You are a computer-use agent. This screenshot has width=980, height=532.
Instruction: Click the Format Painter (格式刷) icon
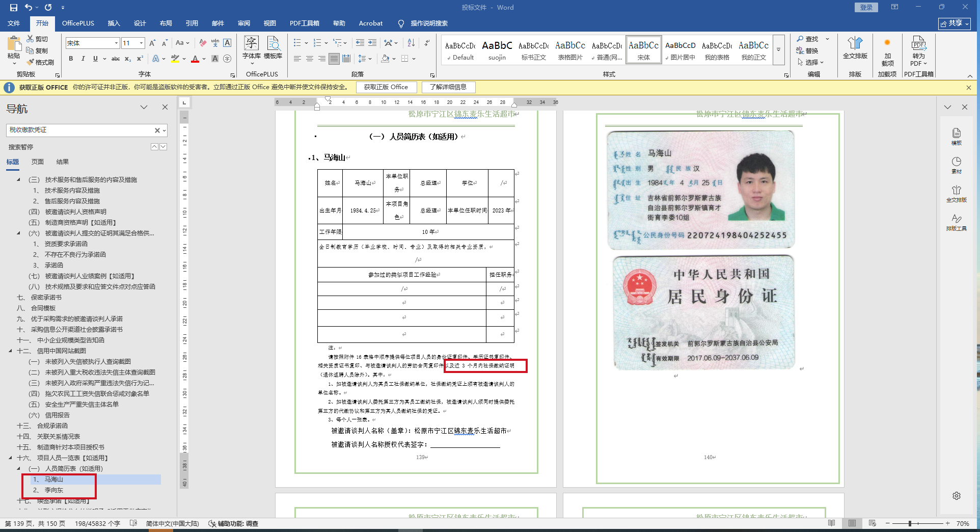pos(31,62)
